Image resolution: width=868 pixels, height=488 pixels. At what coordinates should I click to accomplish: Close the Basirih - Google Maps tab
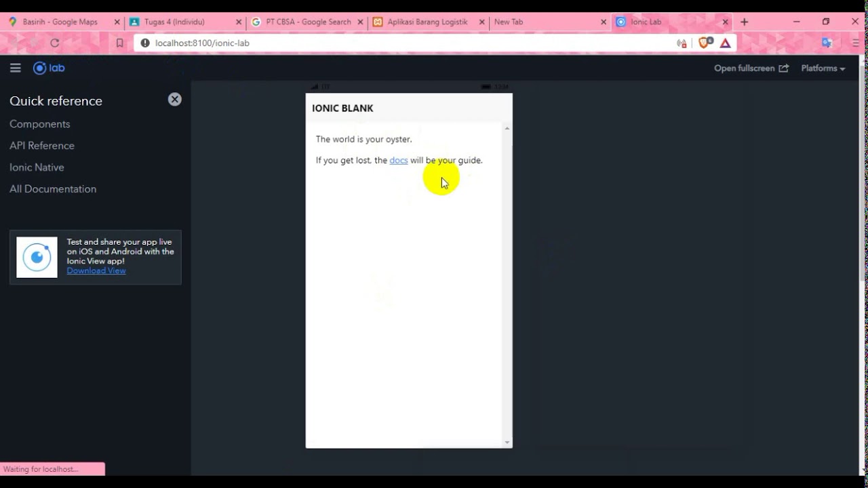click(117, 22)
